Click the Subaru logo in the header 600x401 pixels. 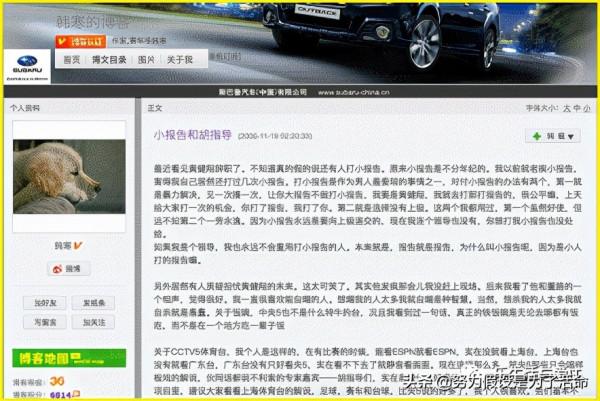pyautogui.click(x=27, y=67)
